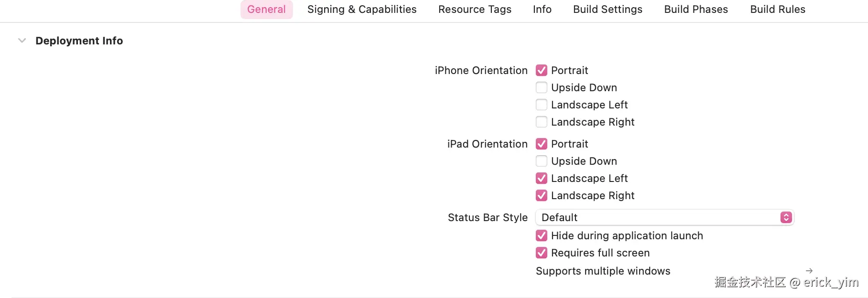
Task: Select the Resource Tags tab
Action: 475,10
